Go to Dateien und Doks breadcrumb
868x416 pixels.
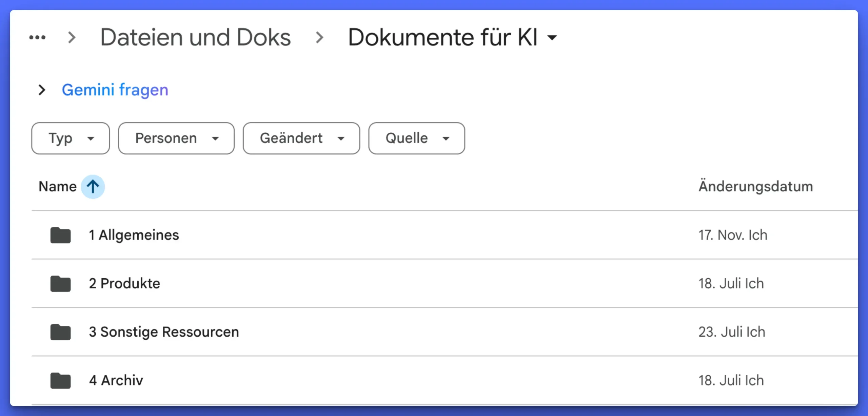pyautogui.click(x=196, y=37)
